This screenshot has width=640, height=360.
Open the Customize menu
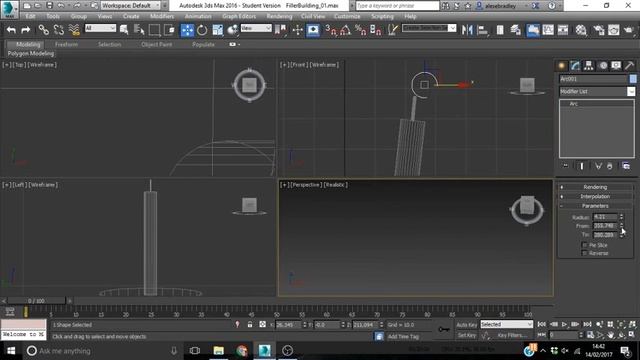coord(347,16)
